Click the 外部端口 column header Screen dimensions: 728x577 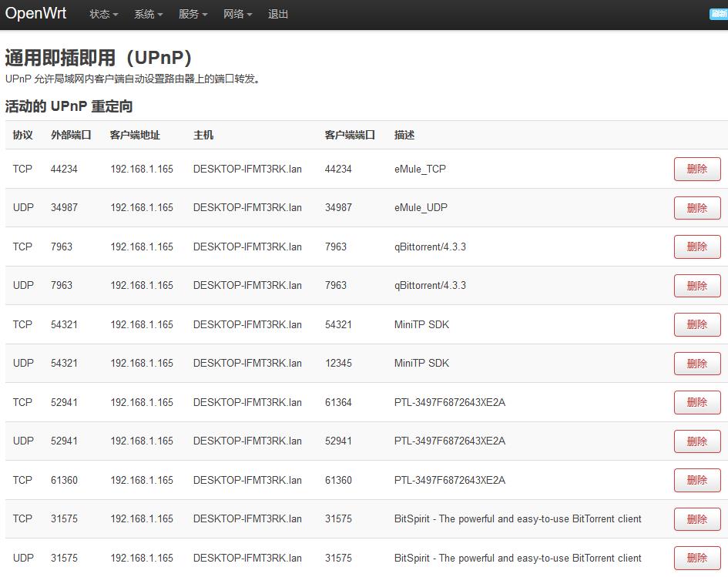(x=71, y=136)
